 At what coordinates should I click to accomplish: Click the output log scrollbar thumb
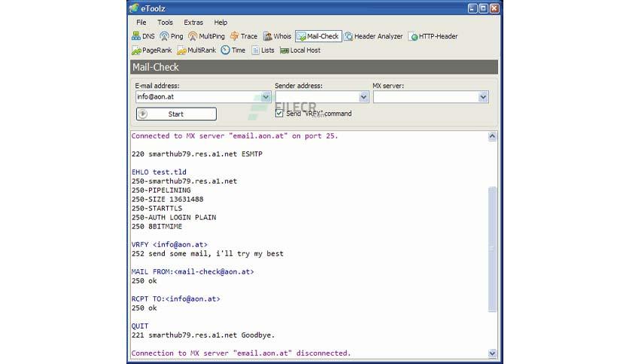coord(492,249)
